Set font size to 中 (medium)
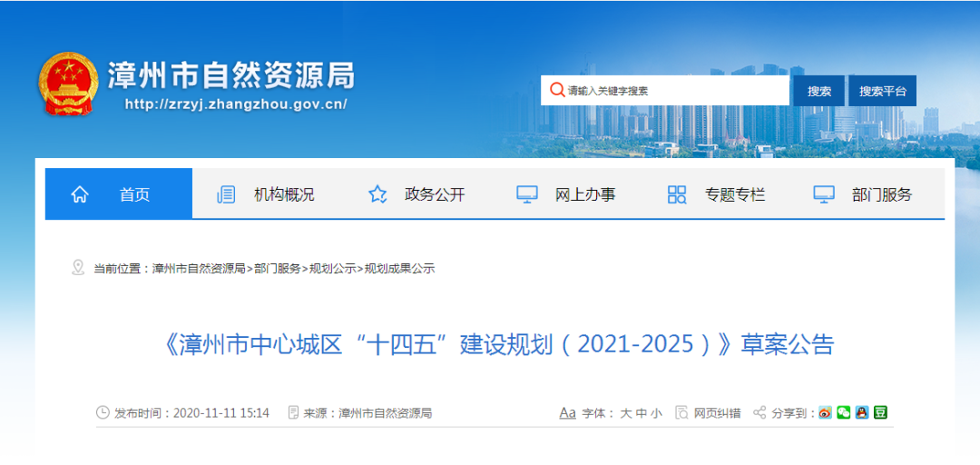 [641, 413]
